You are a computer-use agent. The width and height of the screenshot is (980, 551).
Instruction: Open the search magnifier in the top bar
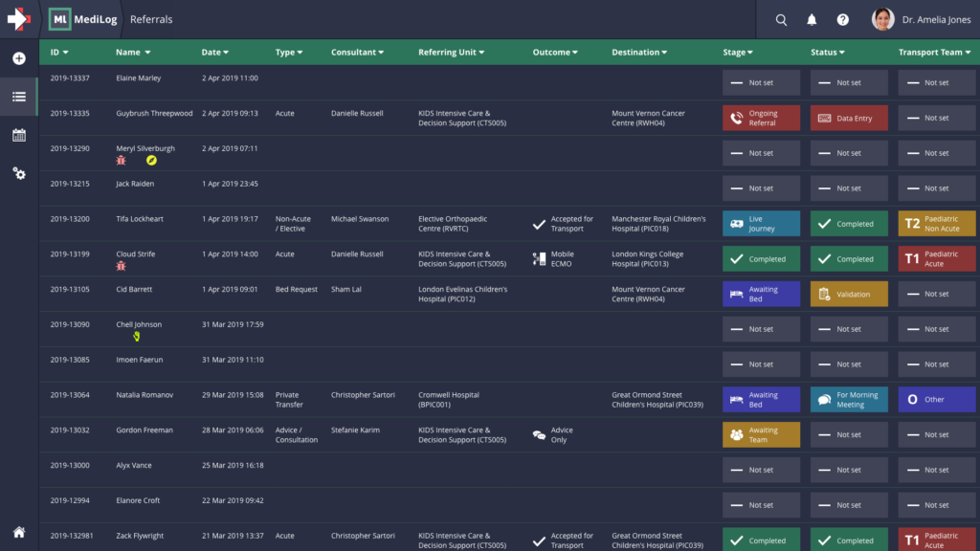781,19
